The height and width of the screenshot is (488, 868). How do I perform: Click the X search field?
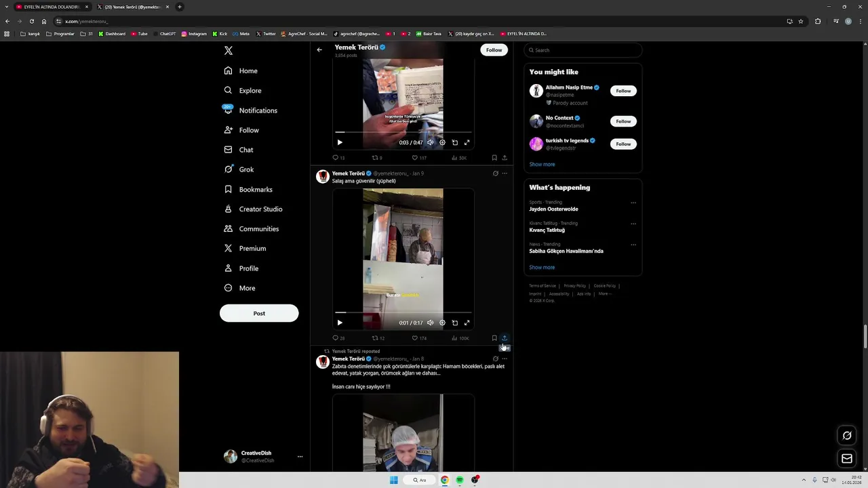[x=583, y=50]
